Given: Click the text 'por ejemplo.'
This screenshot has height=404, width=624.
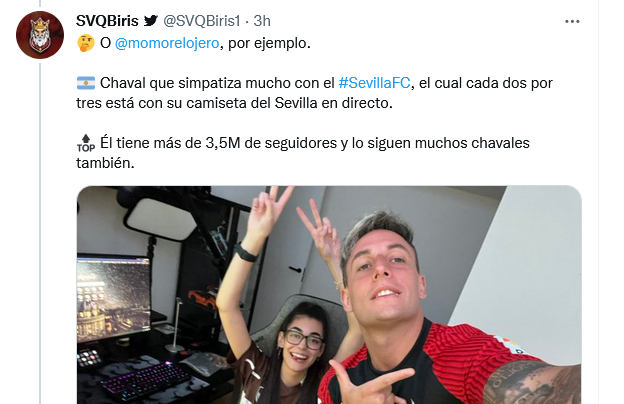Looking at the screenshot, I should point(269,43).
